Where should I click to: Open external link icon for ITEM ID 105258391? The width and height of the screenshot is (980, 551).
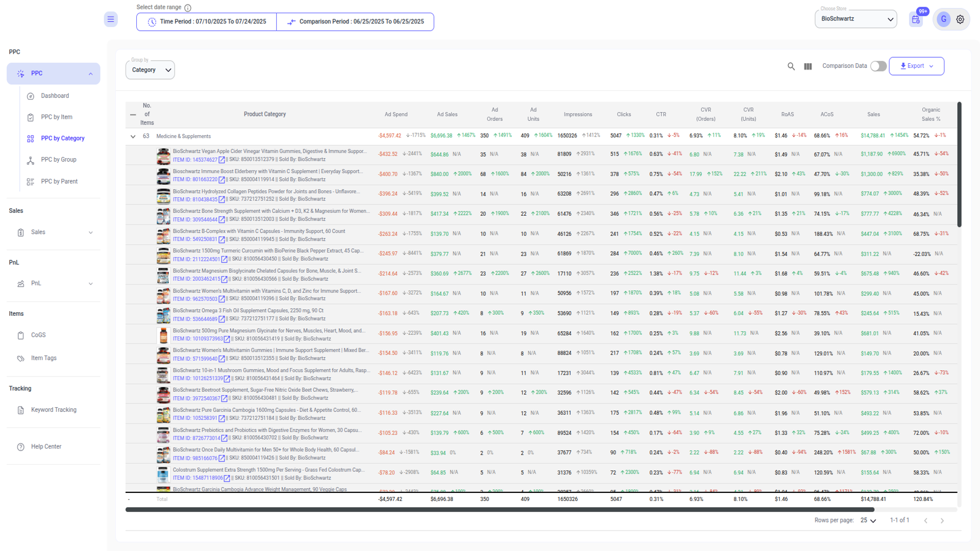(222, 419)
